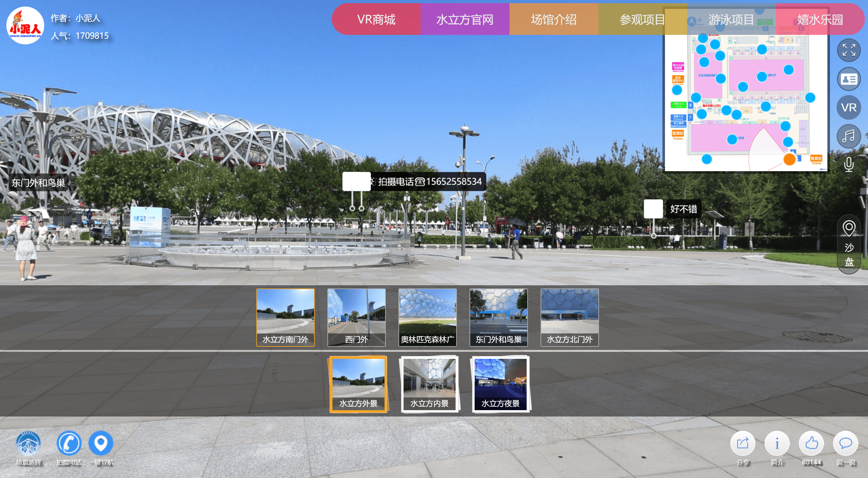This screenshot has width=868, height=478.
Task: Toggle fullscreen with the expand arrows icon
Action: tap(848, 50)
